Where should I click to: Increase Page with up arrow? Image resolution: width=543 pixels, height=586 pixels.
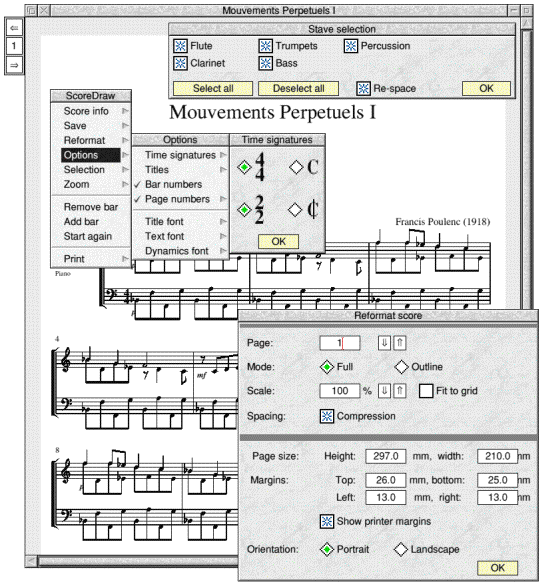(x=399, y=343)
